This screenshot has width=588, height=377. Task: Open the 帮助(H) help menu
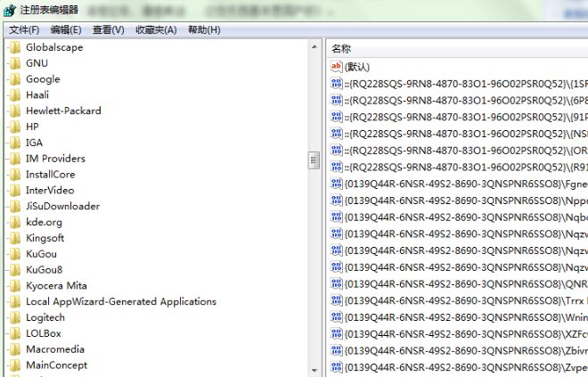pos(204,30)
